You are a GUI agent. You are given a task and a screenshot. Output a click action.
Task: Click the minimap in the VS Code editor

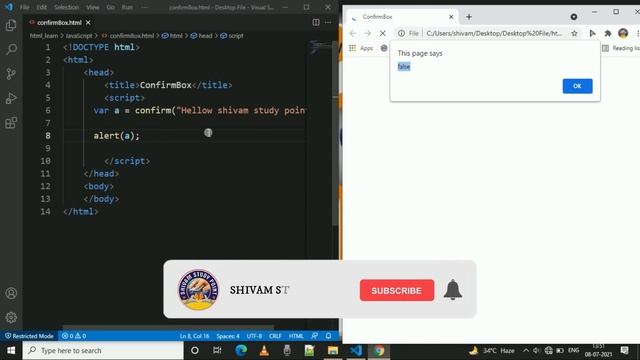pos(320,47)
